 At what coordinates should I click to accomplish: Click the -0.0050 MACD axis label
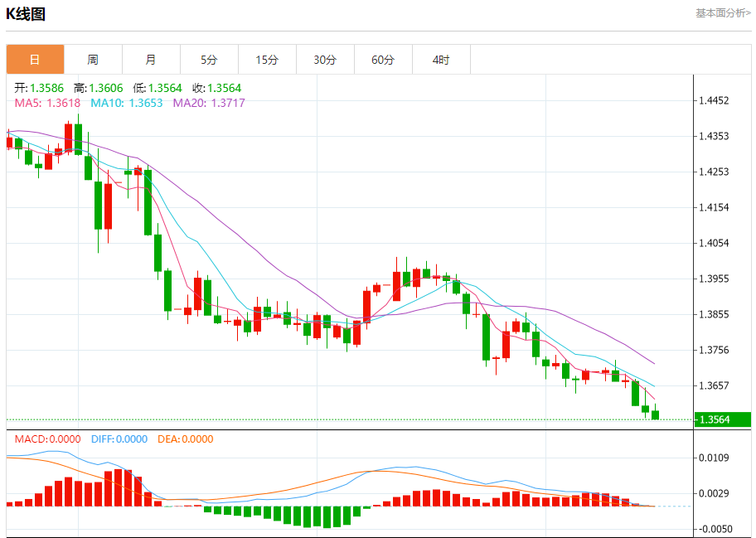pyautogui.click(x=716, y=530)
